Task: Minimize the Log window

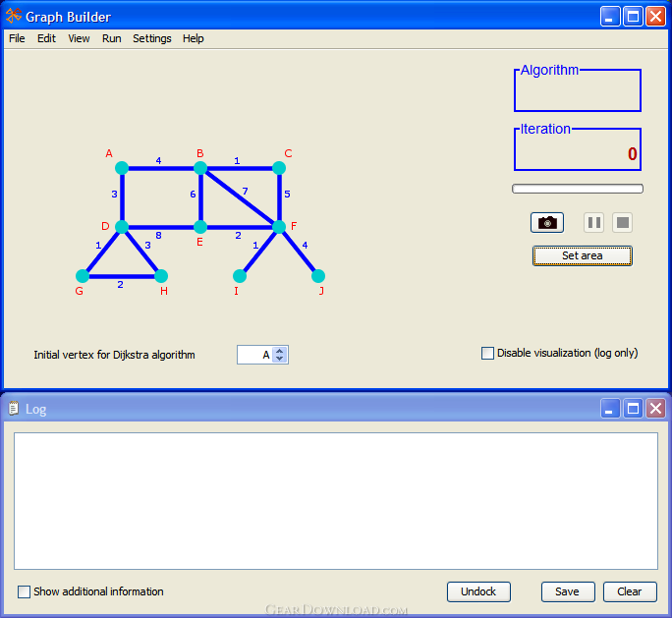Action: [609, 409]
